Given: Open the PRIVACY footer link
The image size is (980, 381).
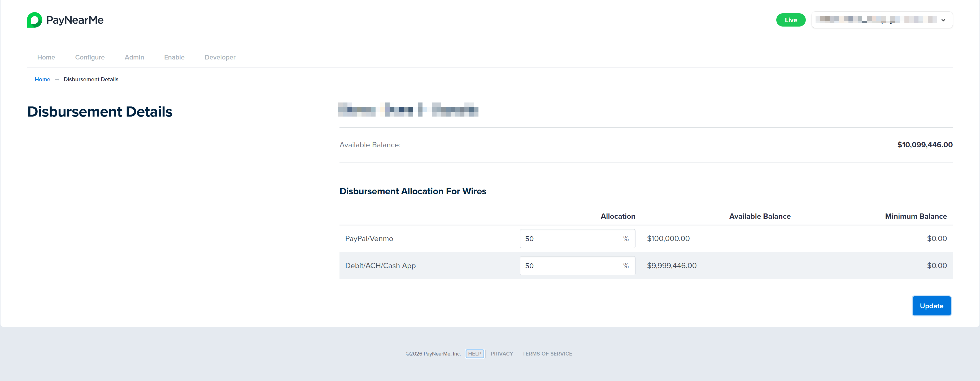Looking at the screenshot, I should click(x=502, y=354).
